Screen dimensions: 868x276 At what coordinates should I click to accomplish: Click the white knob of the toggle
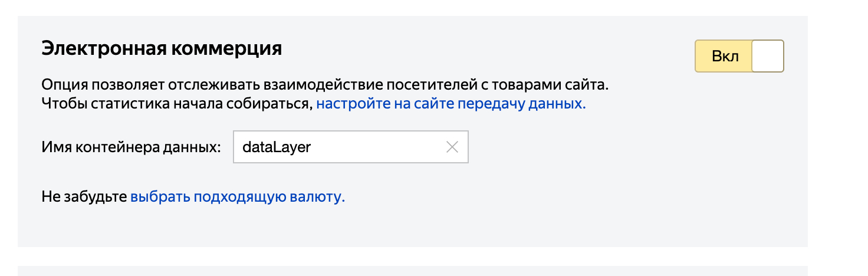click(768, 57)
